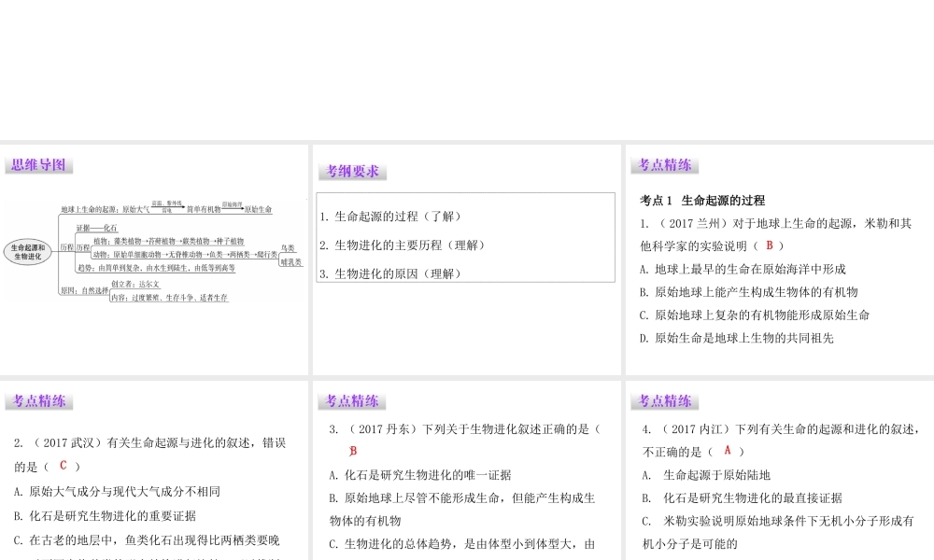Click question 4 stem (2017内江)

(782, 441)
